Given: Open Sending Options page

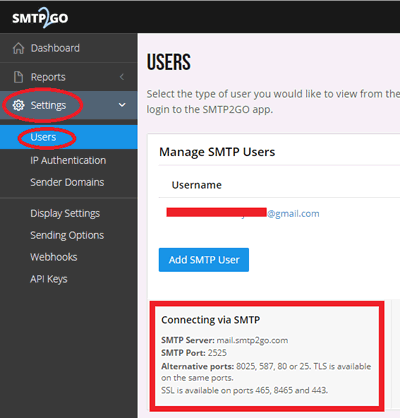Looking at the screenshot, I should (67, 235).
